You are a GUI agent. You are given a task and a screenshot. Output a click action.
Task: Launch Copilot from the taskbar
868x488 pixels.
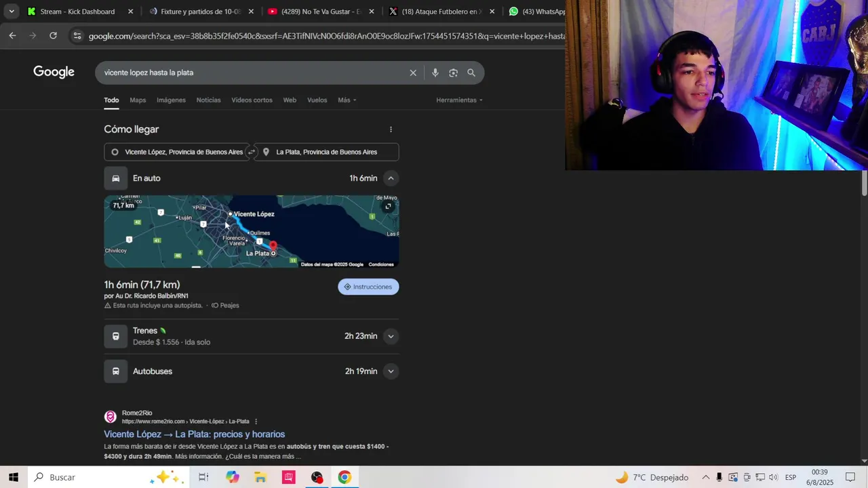233,477
